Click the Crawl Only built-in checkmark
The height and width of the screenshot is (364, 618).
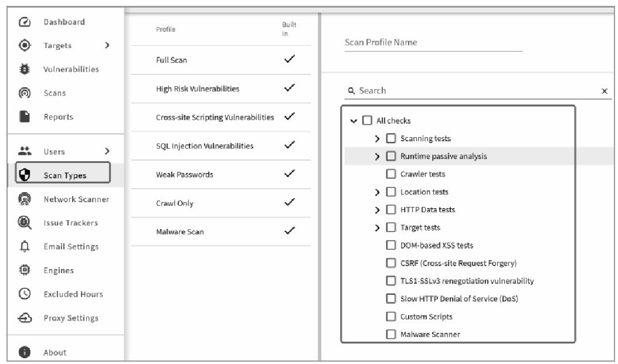click(290, 202)
